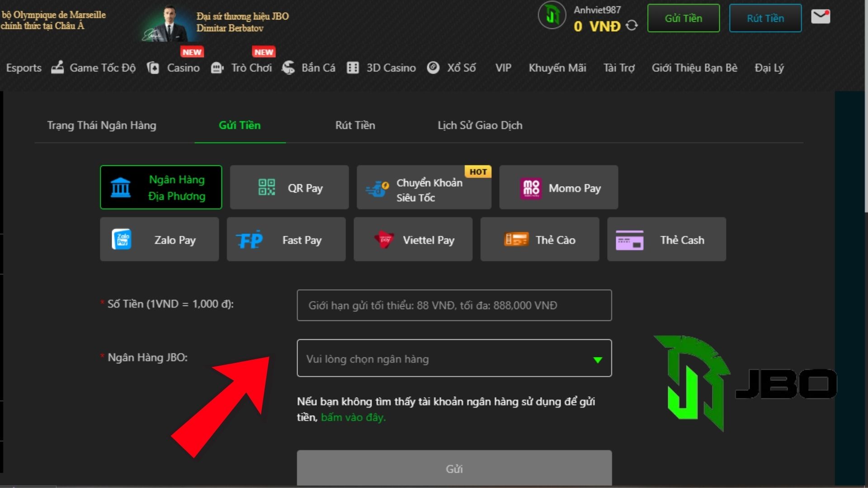This screenshot has width=868, height=488.
Task: Click the Chuyển Khoản Siêu Tốc icon
Action: 377,189
